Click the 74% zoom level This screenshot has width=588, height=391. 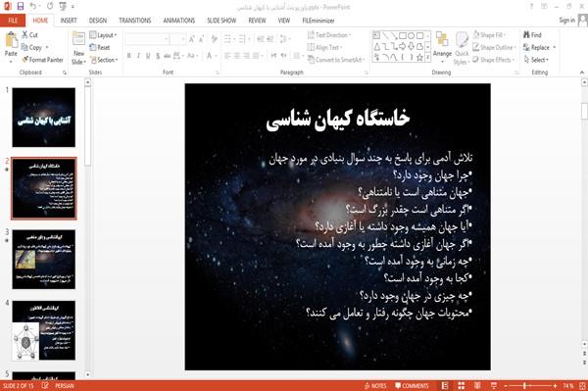click(568, 386)
